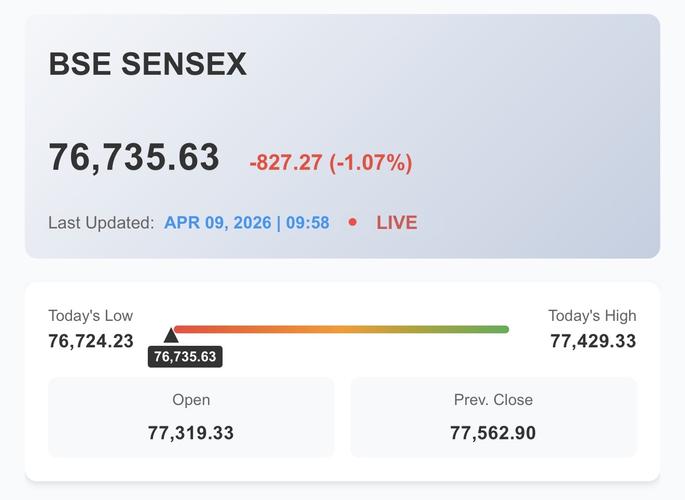Image resolution: width=685 pixels, height=500 pixels.
Task: Click the BSE SENSEX heading
Action: click(147, 65)
